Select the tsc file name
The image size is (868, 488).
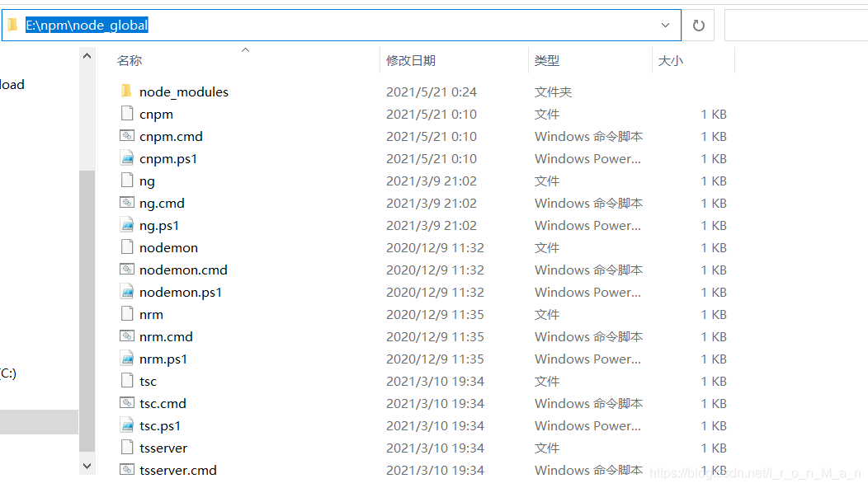(x=148, y=381)
